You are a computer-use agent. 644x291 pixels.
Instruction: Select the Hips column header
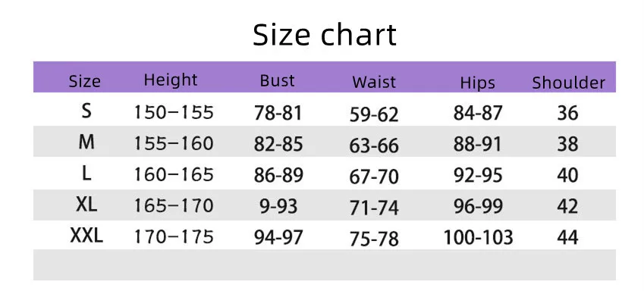pos(477,83)
